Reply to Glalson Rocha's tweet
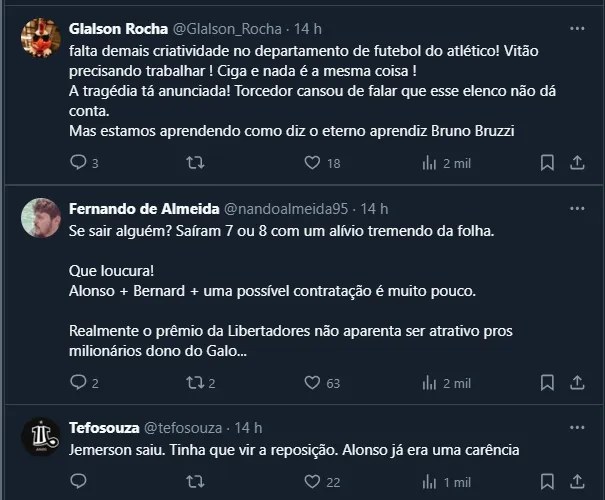This screenshot has width=605, height=500. point(79,162)
